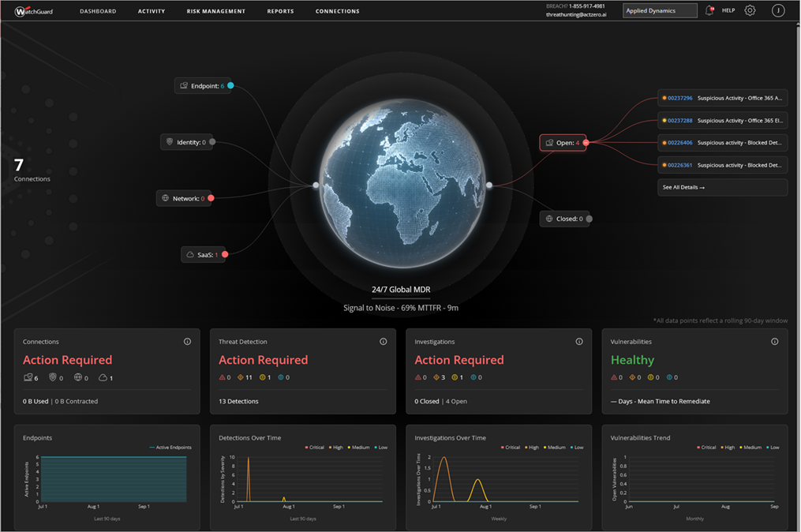Open the settings gear
The width and height of the screenshot is (801, 532).
point(750,10)
